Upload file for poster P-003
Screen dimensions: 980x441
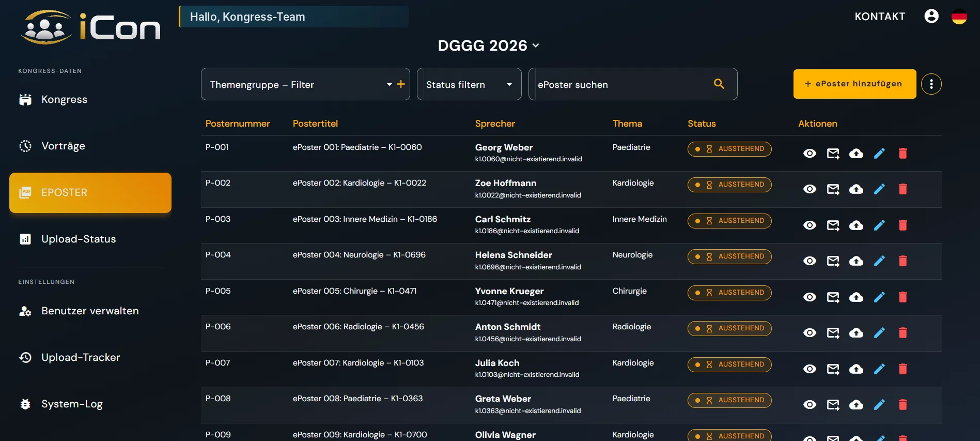pyautogui.click(x=856, y=225)
